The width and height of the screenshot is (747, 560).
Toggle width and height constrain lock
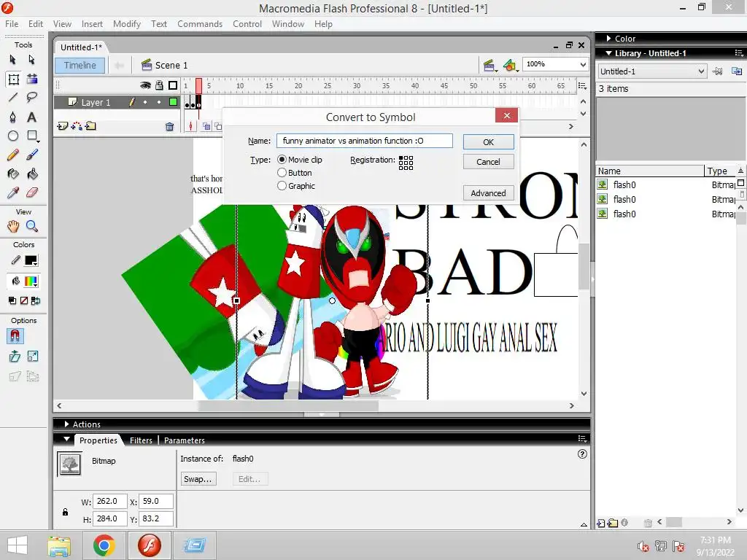(65, 513)
